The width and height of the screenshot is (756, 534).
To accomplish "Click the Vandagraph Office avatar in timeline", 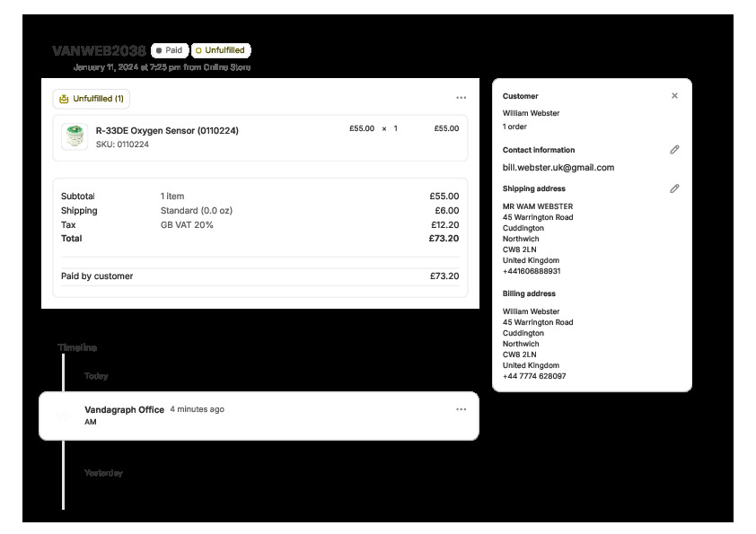I will tap(62, 416).
